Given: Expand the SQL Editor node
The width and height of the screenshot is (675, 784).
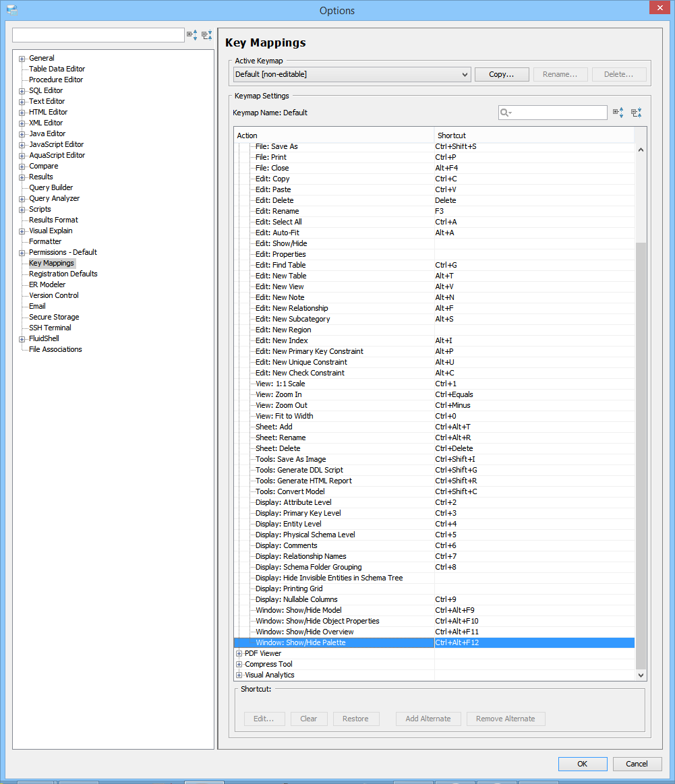Looking at the screenshot, I should [22, 91].
